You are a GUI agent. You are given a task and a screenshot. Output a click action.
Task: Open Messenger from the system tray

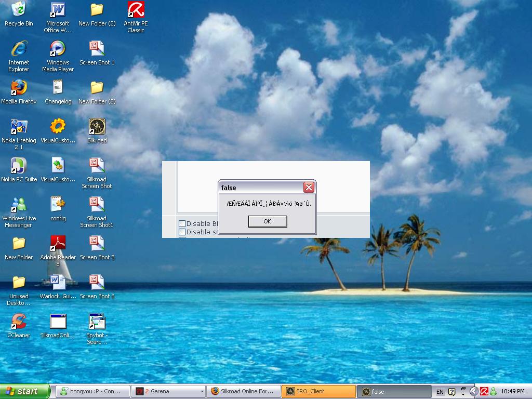[494, 391]
